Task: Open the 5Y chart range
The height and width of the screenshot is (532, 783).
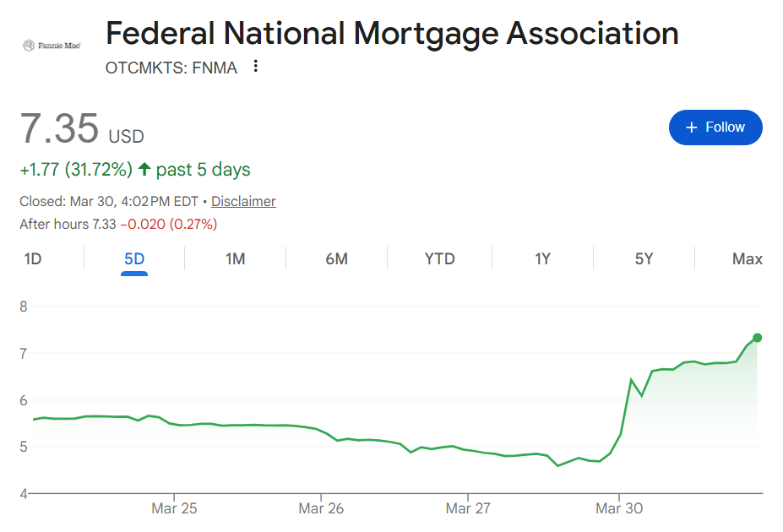Action: coord(644,259)
